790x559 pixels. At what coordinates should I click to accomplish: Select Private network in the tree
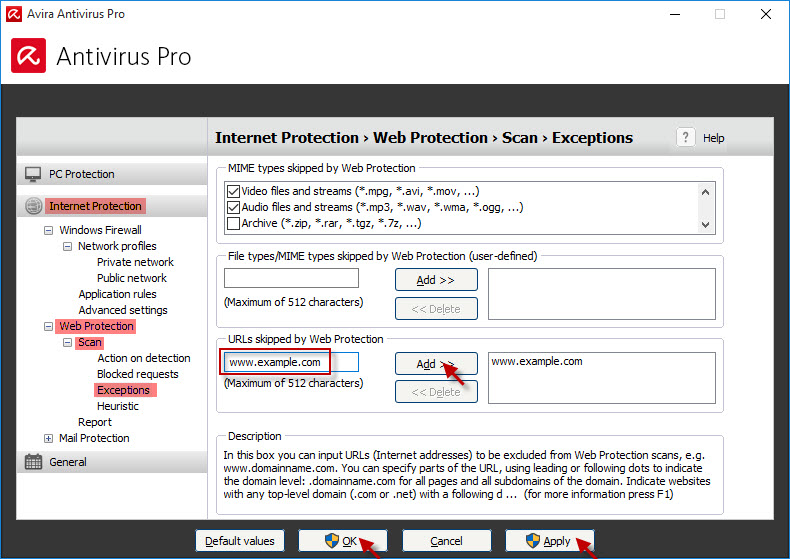tap(135, 262)
